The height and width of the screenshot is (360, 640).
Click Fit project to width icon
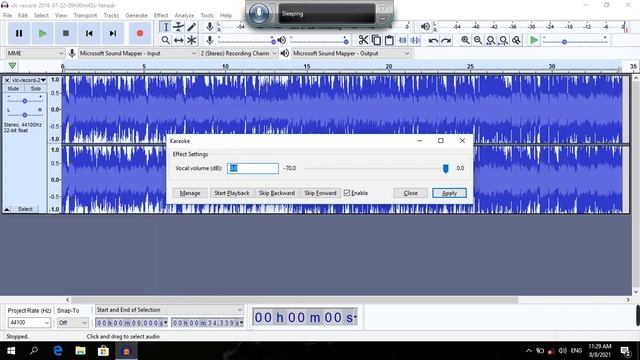click(504, 40)
